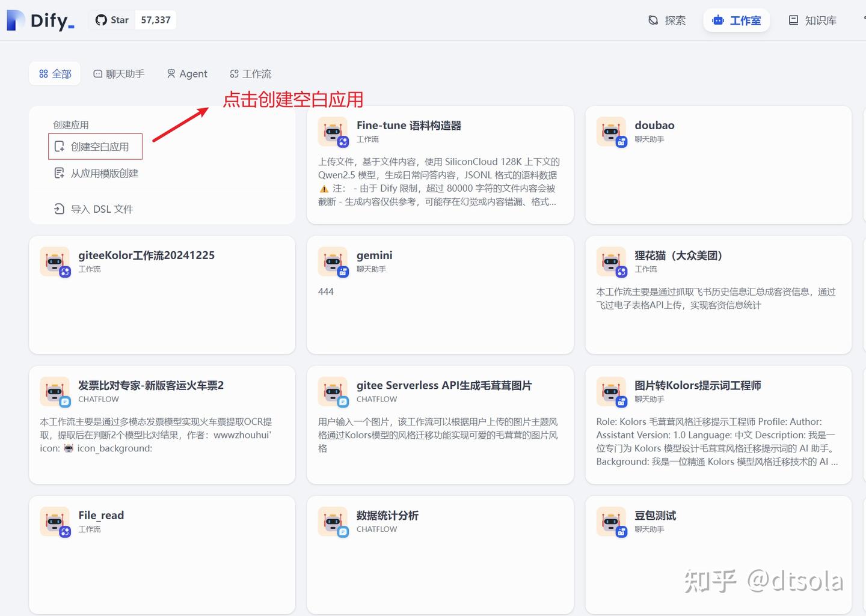Click the 狸花猫 app robot icon

(611, 261)
